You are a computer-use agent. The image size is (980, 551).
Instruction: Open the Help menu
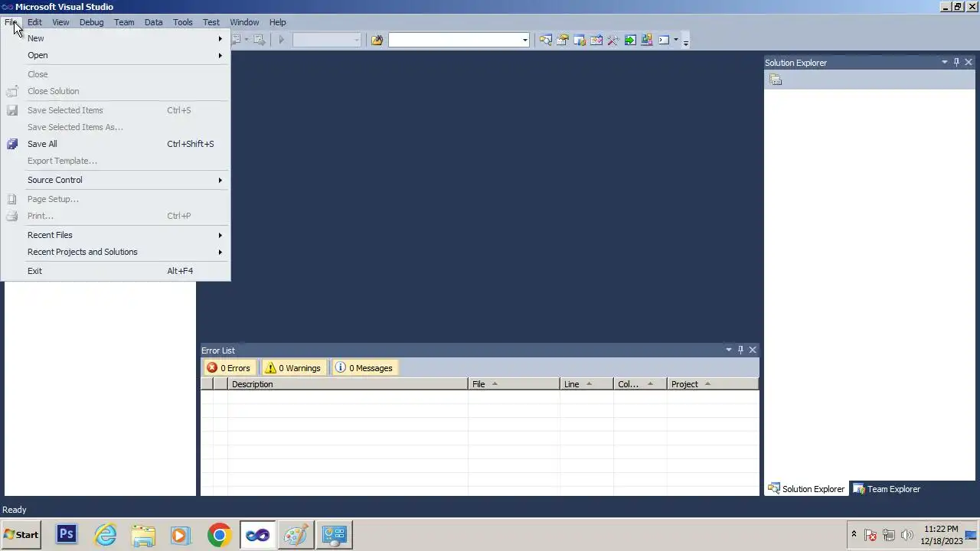(277, 22)
